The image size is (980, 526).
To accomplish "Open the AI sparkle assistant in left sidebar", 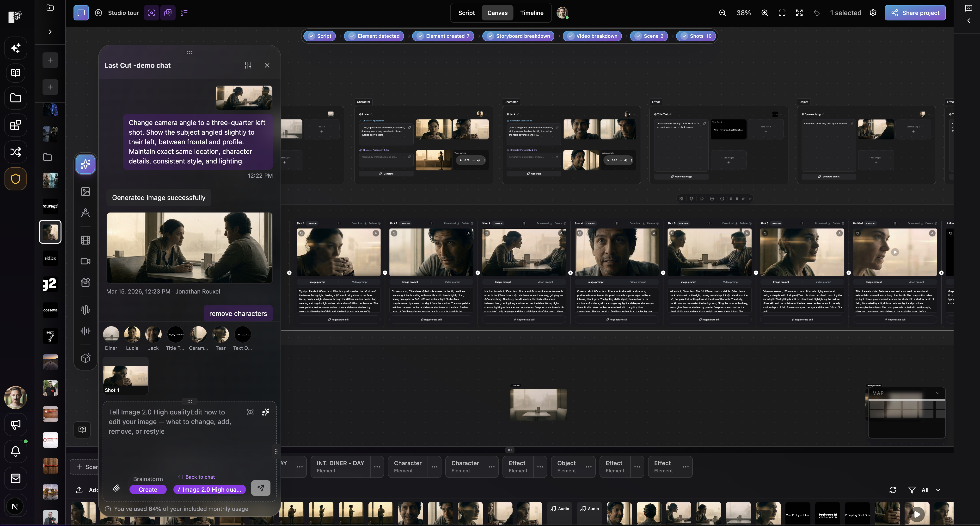I will [x=16, y=48].
